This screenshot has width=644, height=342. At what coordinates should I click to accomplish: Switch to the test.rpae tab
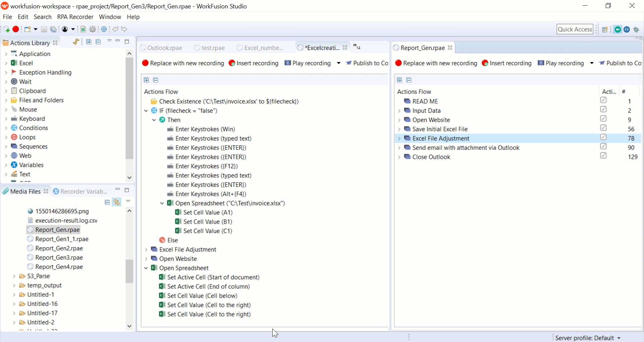(210, 48)
